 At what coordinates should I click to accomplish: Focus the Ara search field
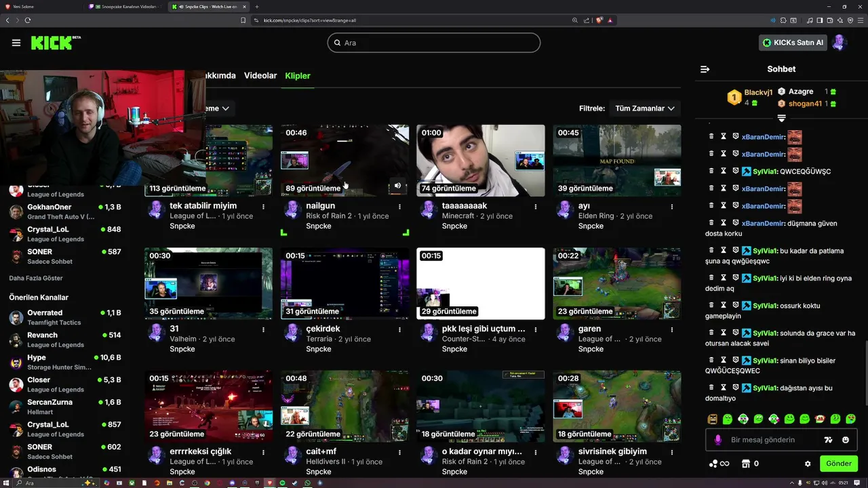[x=434, y=43]
